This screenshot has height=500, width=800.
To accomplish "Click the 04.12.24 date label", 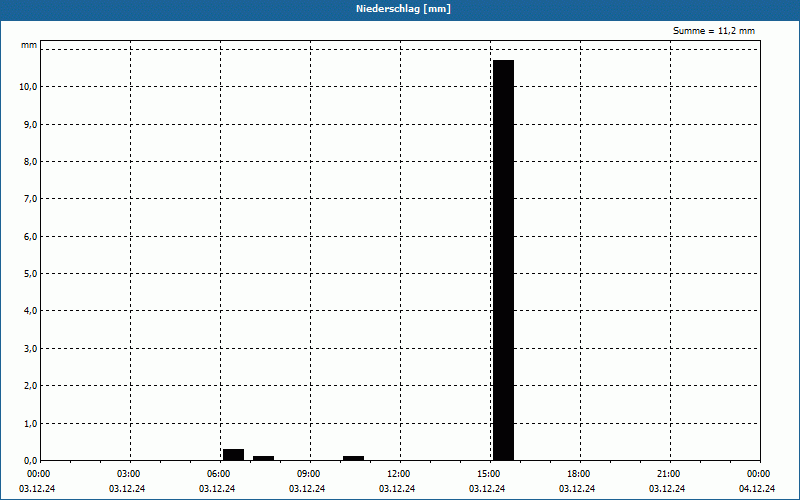I will 757,489.
